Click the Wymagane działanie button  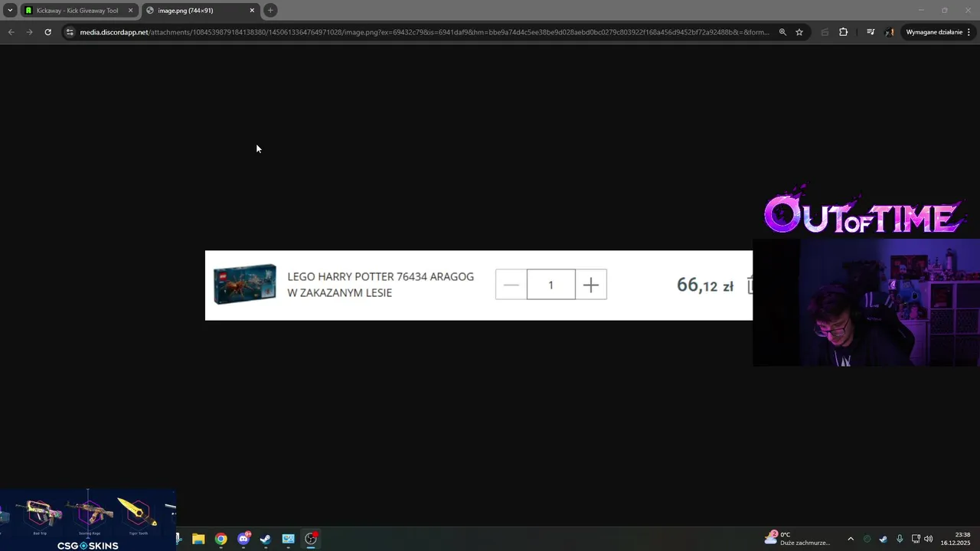pos(938,32)
